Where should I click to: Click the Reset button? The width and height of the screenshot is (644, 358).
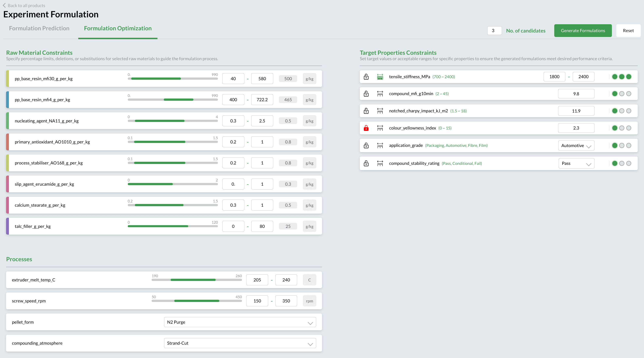pyautogui.click(x=628, y=31)
